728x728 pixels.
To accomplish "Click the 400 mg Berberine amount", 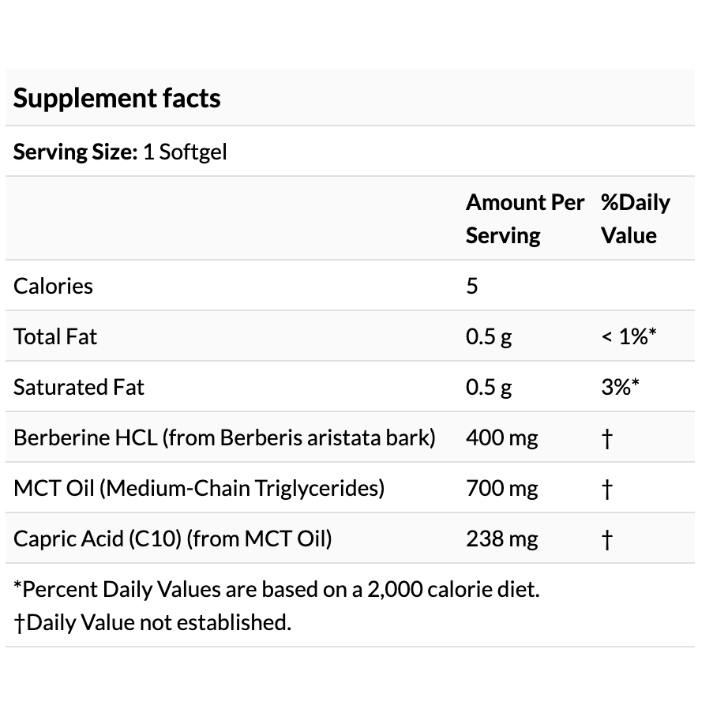I will (x=502, y=437).
